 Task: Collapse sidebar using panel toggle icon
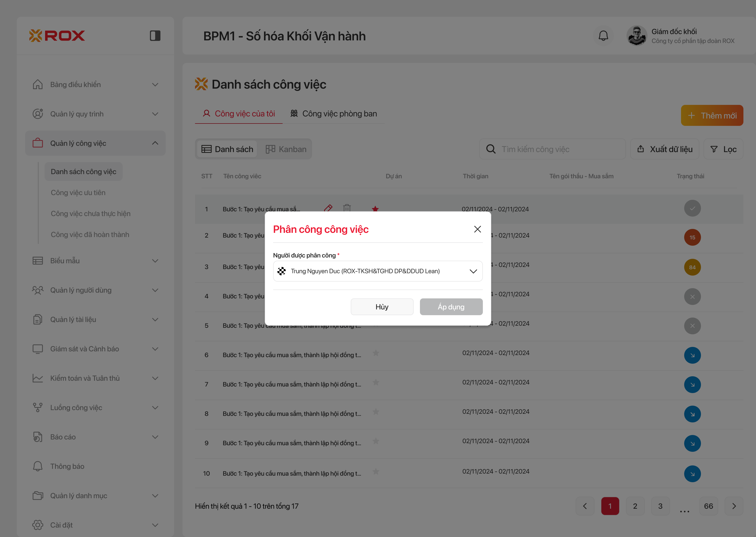[155, 36]
